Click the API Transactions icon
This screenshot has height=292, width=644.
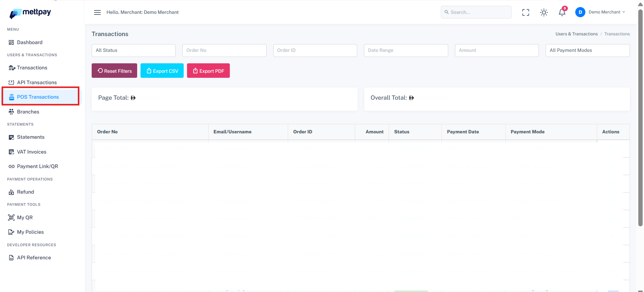[11, 83]
